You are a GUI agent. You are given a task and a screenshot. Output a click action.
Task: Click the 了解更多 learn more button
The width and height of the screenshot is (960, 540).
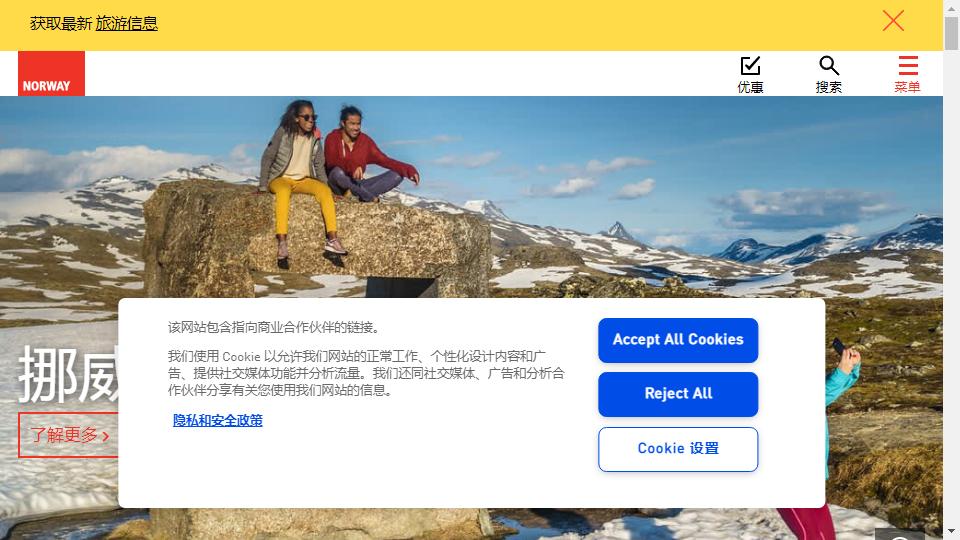click(69, 435)
